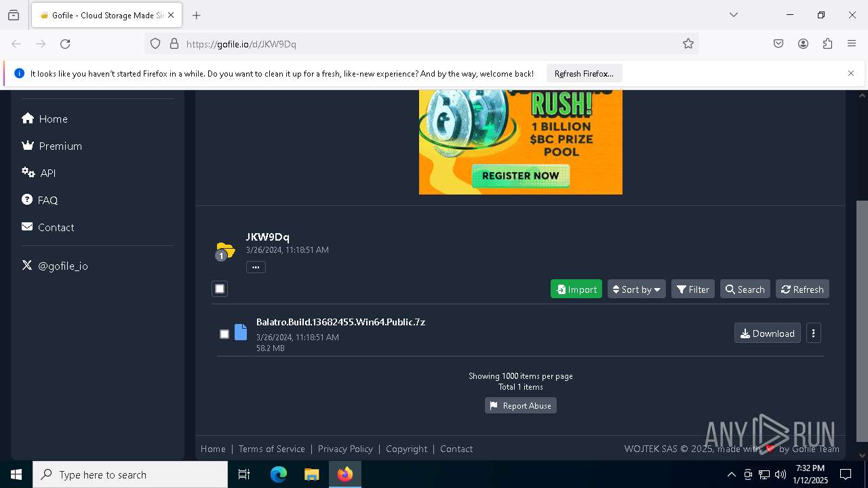Click the Refresh Firefox button
Viewport: 868px width, 488px height.
coord(584,74)
